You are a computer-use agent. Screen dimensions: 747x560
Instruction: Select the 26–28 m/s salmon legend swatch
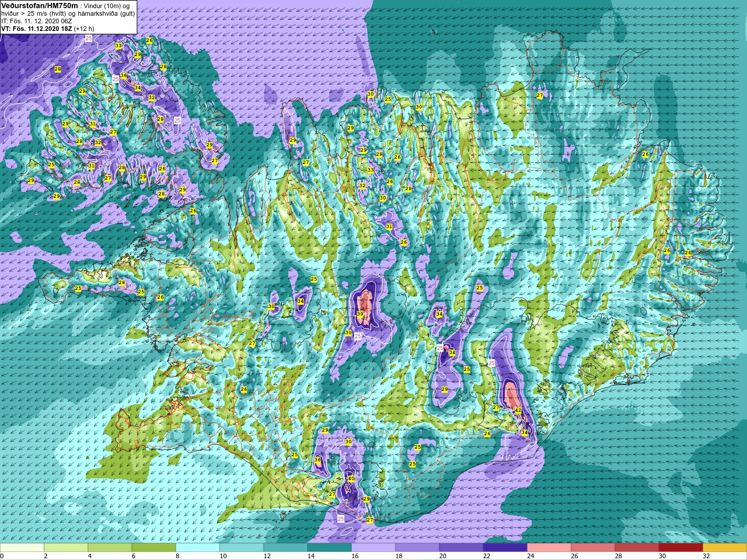coord(593,548)
